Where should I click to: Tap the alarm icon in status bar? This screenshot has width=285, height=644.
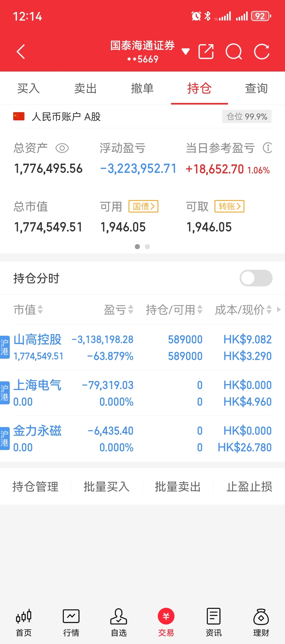(x=196, y=16)
